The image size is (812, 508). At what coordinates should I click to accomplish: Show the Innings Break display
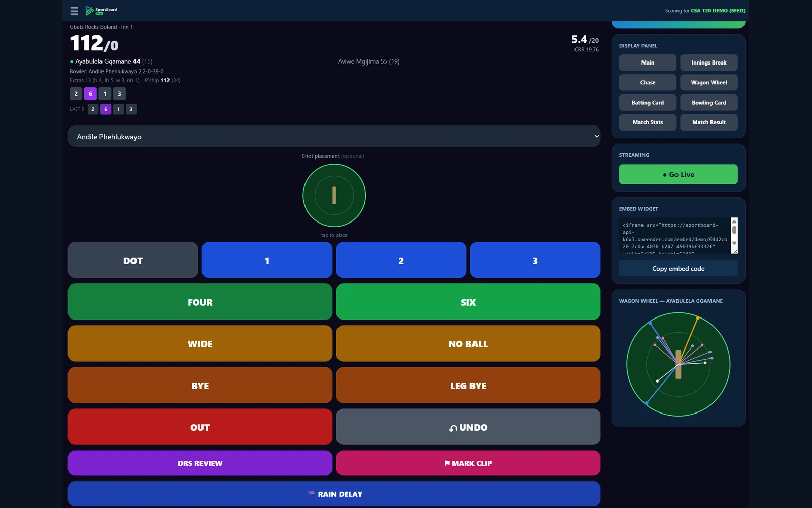click(708, 62)
